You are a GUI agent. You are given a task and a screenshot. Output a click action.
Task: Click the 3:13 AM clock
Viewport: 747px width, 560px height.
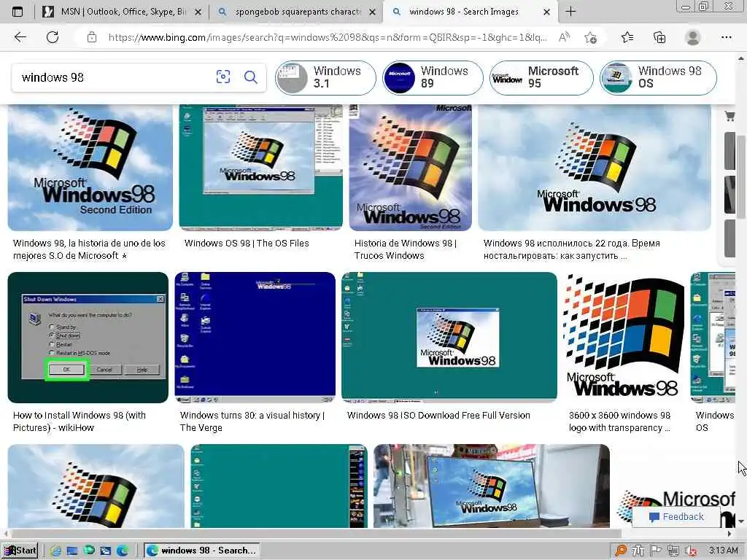tap(723, 551)
